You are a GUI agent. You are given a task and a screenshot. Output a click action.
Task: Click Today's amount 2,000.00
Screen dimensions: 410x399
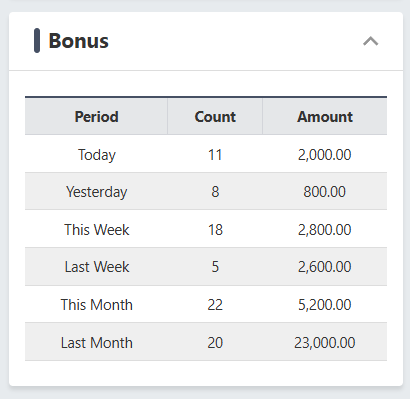tap(325, 155)
